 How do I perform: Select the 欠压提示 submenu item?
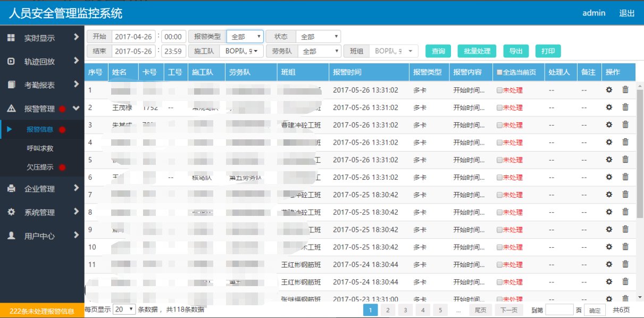pyautogui.click(x=40, y=167)
